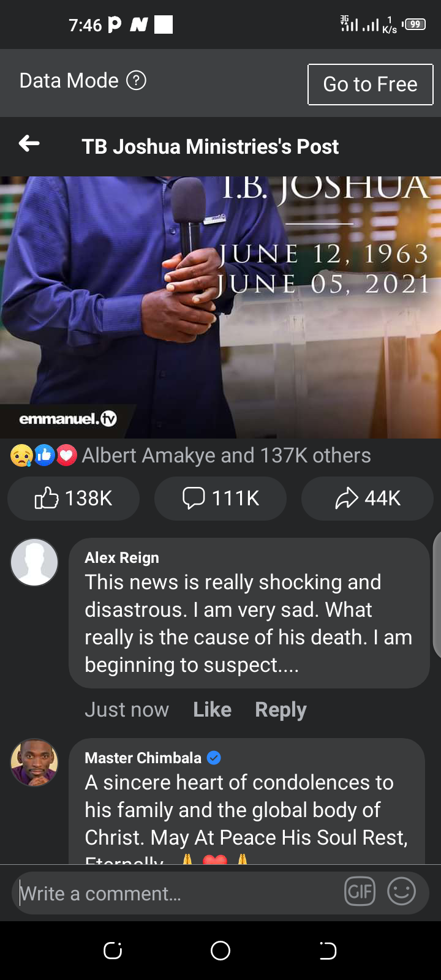Screen dimensions: 441x980
Task: Like the post with the 138K thumbs-up button
Action: click(73, 498)
